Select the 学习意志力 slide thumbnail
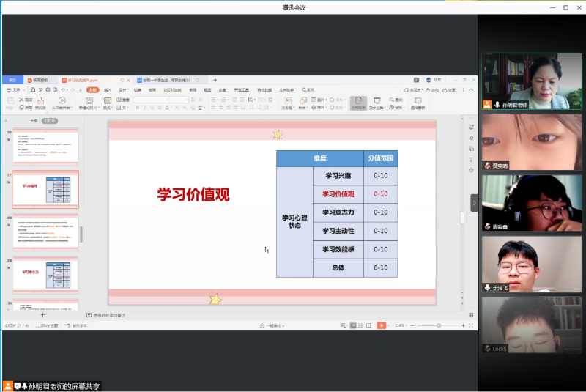 click(45, 275)
